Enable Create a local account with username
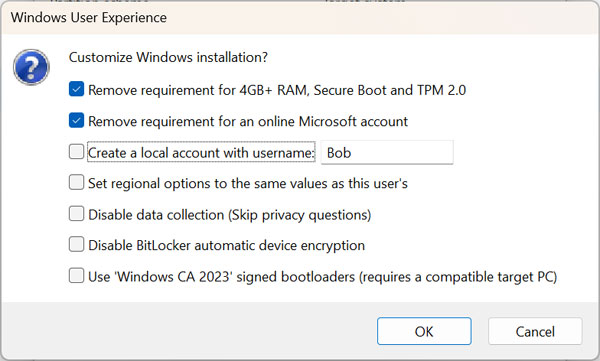Image resolution: width=600 pixels, height=361 pixels. (77, 152)
